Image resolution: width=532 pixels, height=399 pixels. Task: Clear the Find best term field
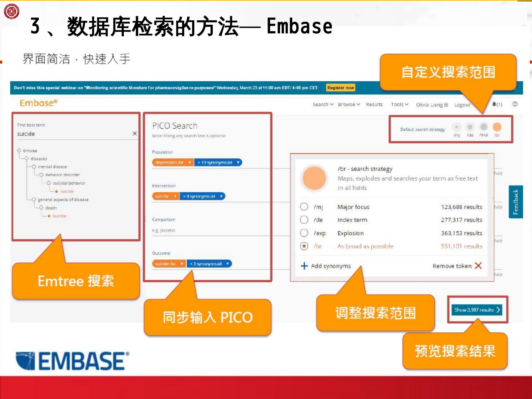pyautogui.click(x=134, y=134)
